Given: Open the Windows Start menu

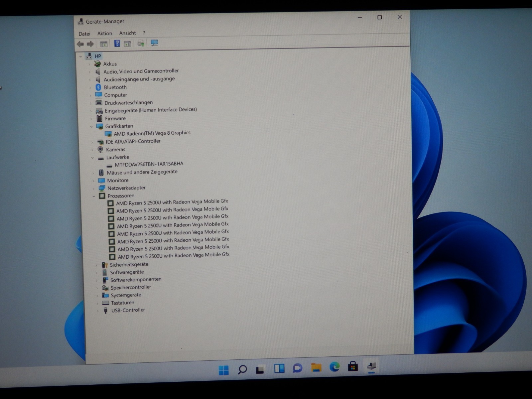Looking at the screenshot, I should click(224, 370).
